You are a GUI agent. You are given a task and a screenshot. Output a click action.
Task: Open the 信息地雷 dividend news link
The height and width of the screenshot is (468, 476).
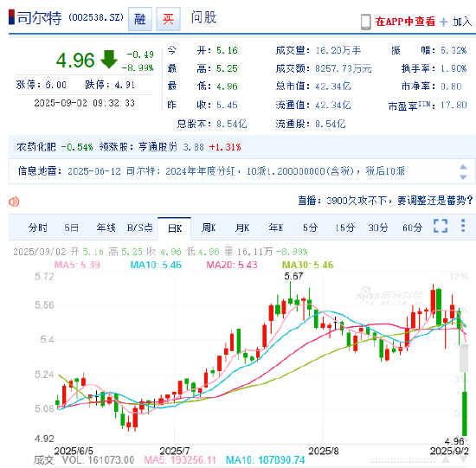(236, 171)
